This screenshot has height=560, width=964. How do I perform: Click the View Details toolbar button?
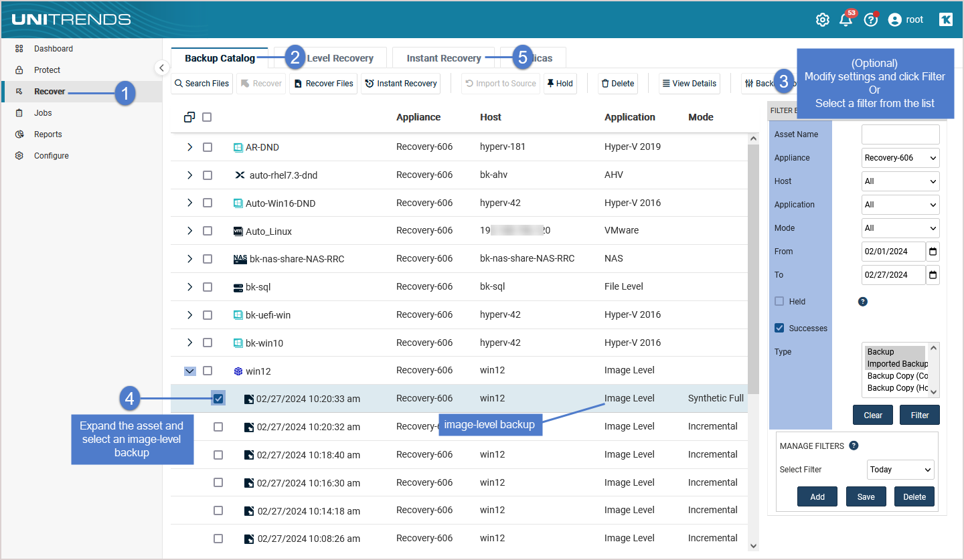tap(690, 84)
